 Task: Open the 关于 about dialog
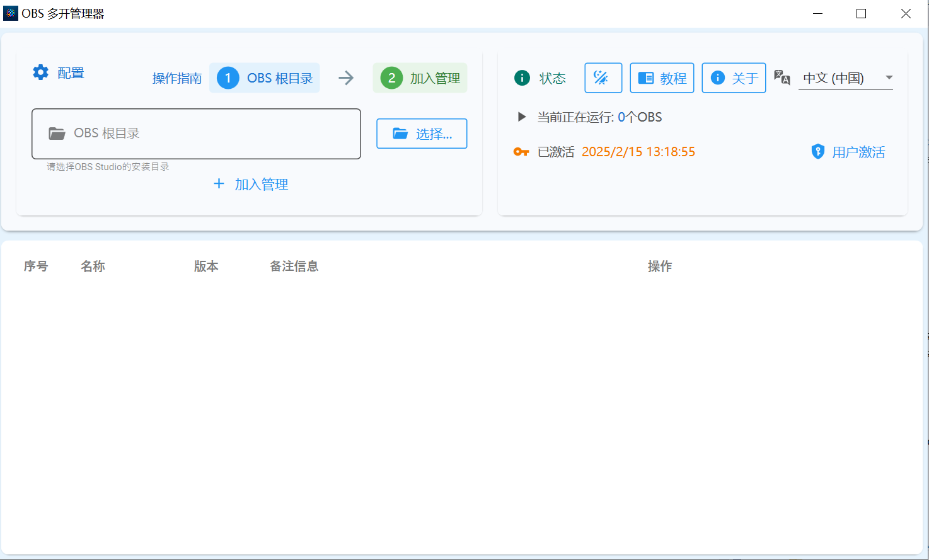(x=734, y=78)
